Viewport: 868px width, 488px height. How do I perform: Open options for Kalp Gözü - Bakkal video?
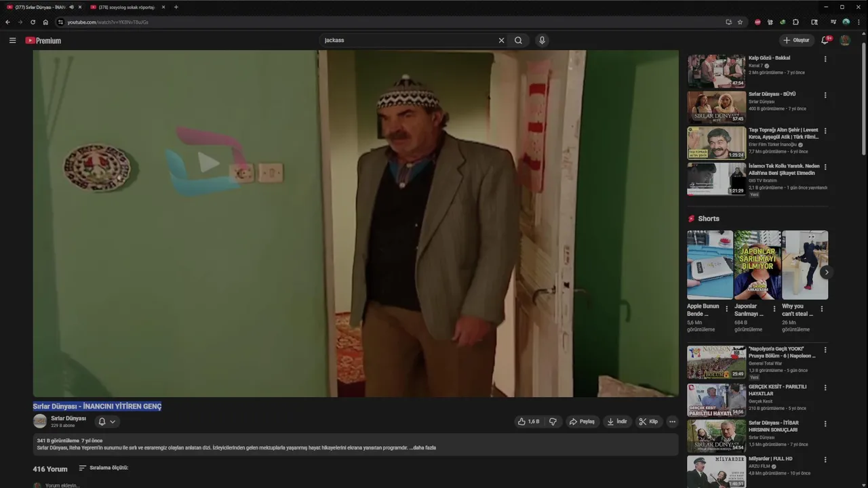(825, 59)
